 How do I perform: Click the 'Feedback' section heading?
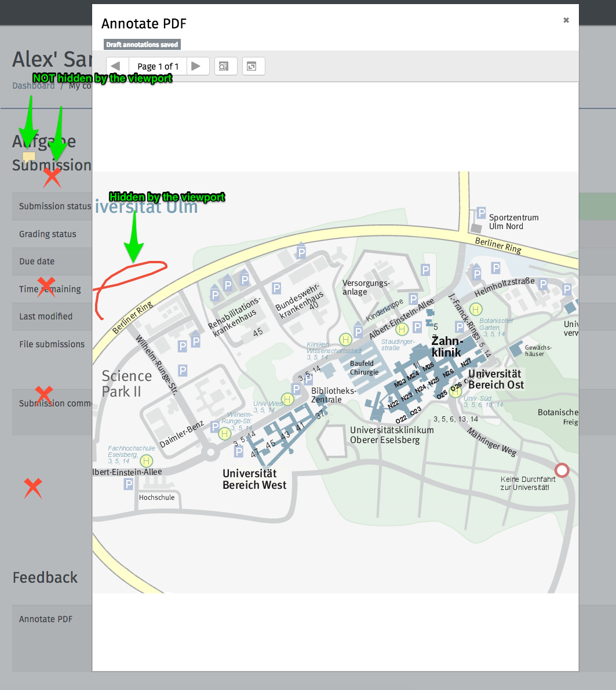pyautogui.click(x=45, y=578)
